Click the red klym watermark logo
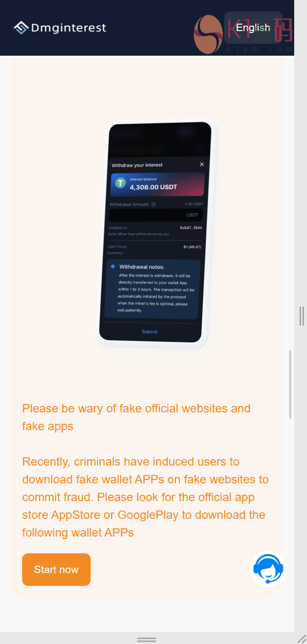Image resolution: width=307 pixels, height=644 pixels. 208,34
